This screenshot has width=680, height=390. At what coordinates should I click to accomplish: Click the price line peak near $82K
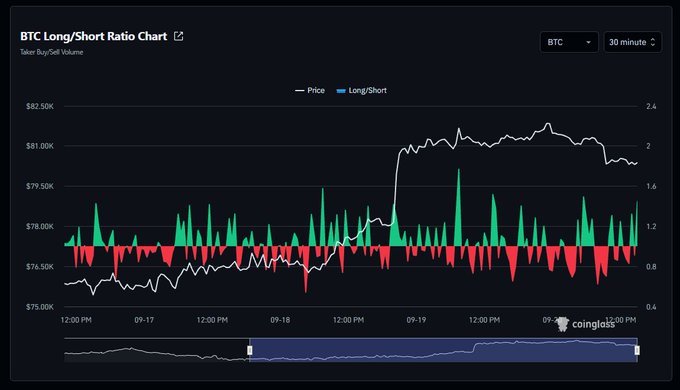coord(548,125)
